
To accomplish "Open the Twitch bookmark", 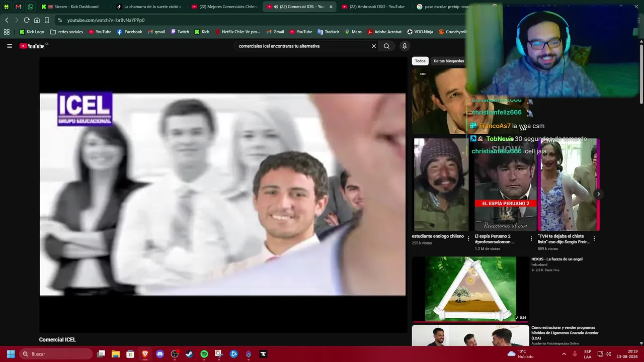I will pos(180,32).
